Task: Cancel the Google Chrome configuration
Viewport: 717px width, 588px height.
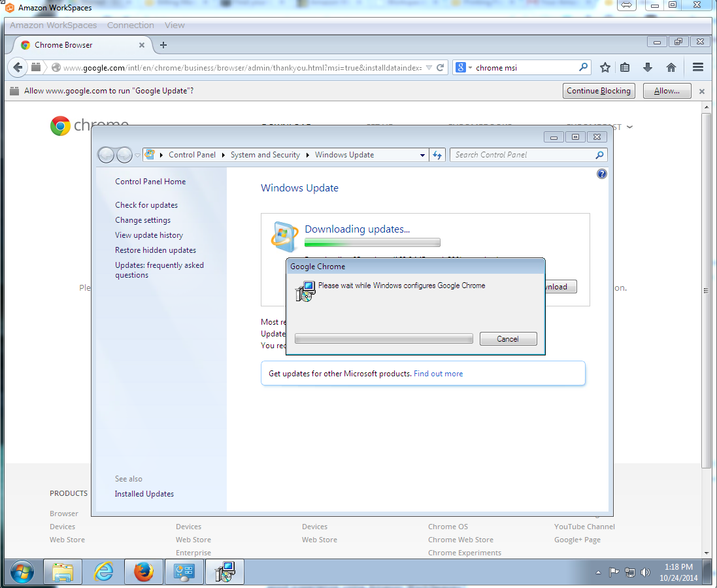Action: (x=508, y=339)
